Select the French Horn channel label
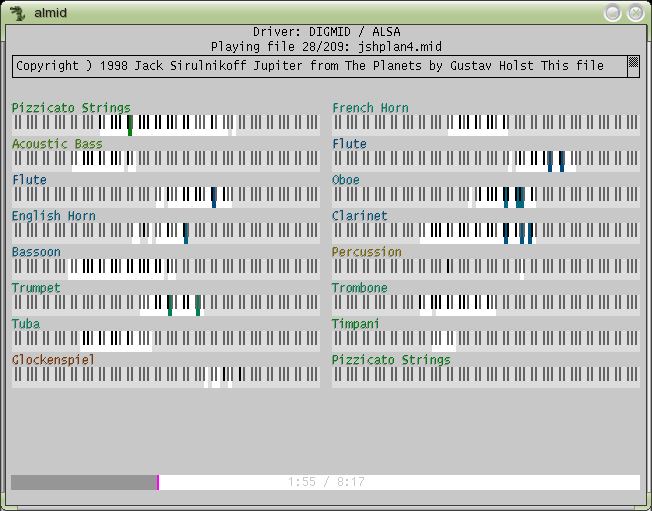 370,108
